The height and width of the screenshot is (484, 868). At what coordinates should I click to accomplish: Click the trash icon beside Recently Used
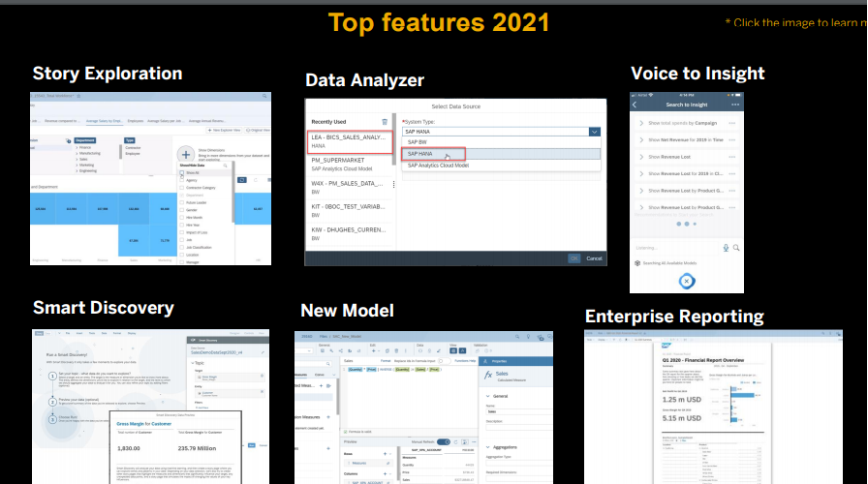point(385,122)
